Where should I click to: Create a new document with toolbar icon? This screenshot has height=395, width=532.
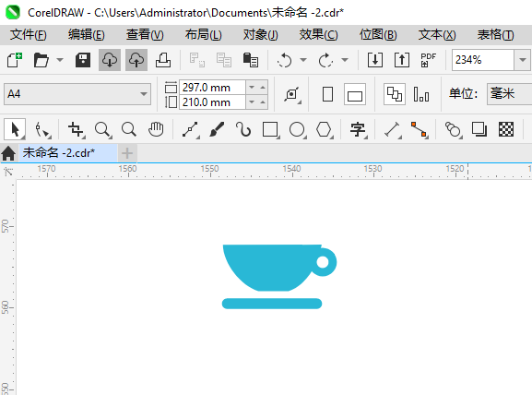click(x=15, y=60)
